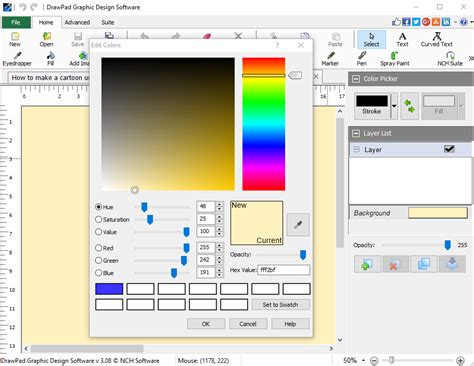Open zoom percentage dropdown next to 50%
474x366 pixels.
tap(363, 361)
